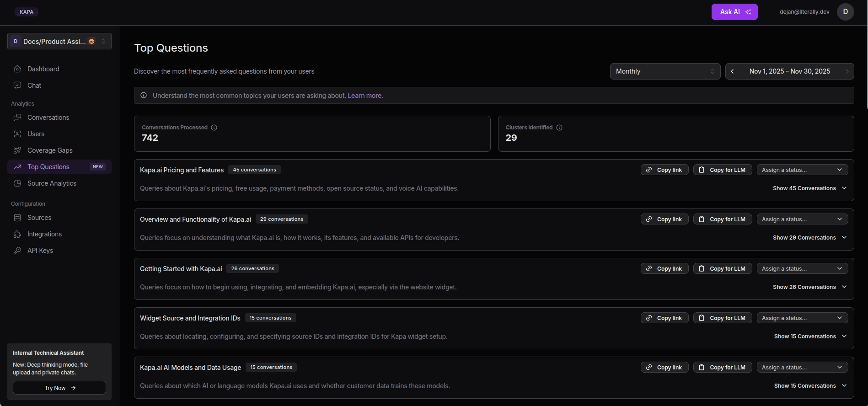Click the dejan@literally.dev account email

[804, 12]
